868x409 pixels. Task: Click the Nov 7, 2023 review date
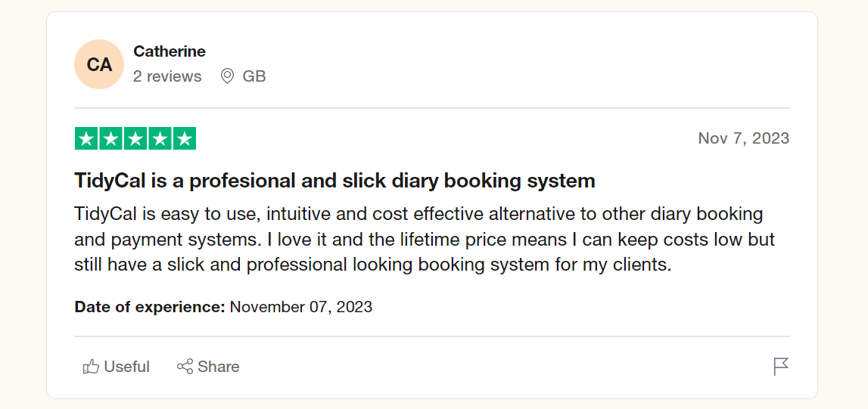(x=743, y=138)
